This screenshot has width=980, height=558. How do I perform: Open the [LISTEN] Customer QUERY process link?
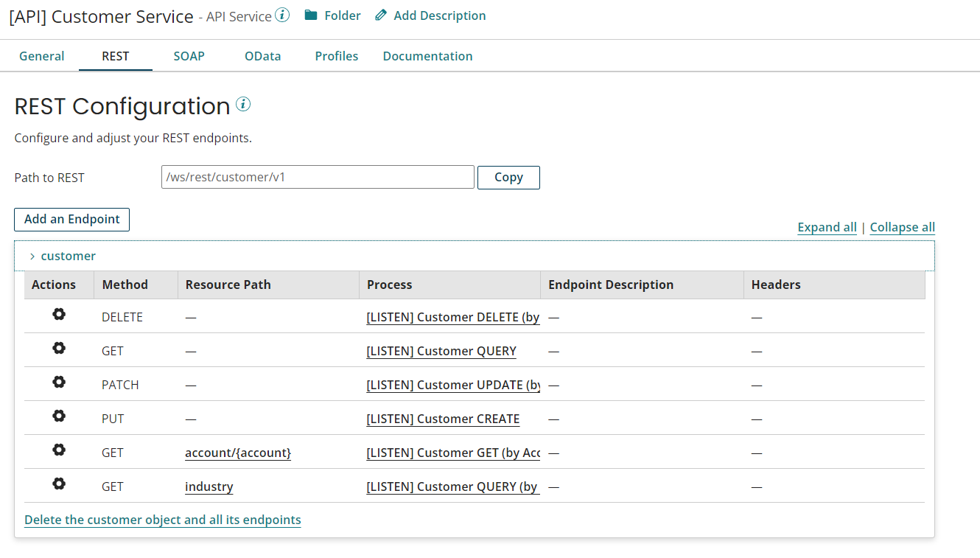click(441, 351)
